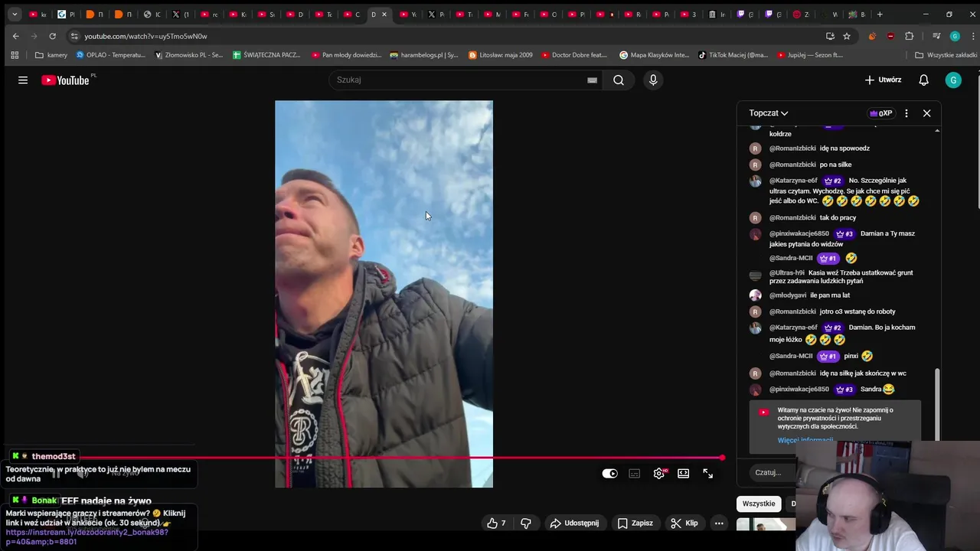Open live chat options three-dot menu
The image size is (980, 551).
pos(906,113)
